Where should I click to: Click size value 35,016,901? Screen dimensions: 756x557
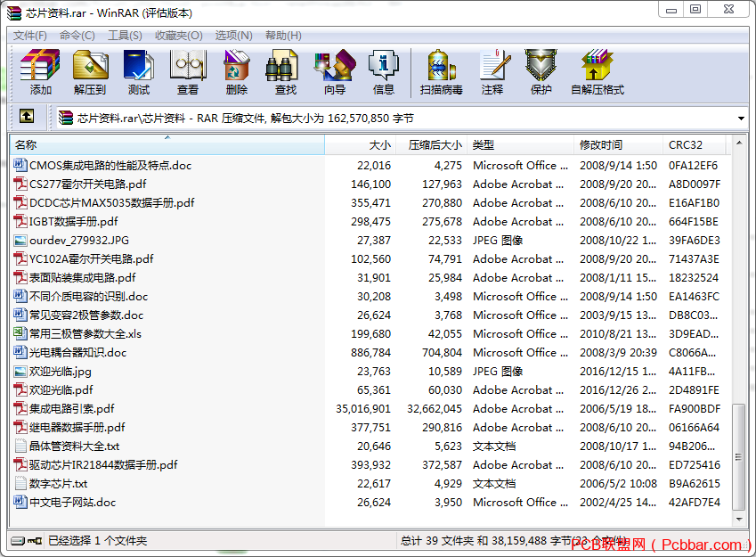pos(363,409)
